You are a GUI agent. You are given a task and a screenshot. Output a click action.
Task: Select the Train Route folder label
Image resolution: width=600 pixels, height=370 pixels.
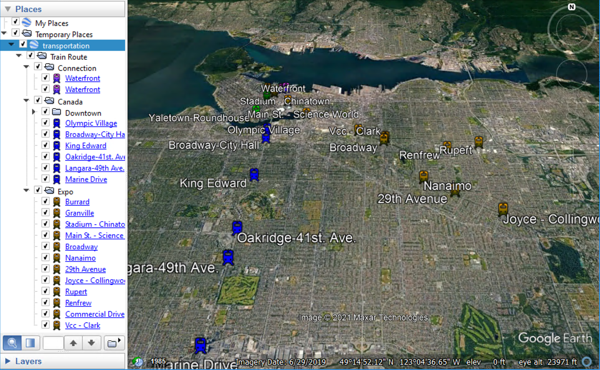(x=69, y=57)
